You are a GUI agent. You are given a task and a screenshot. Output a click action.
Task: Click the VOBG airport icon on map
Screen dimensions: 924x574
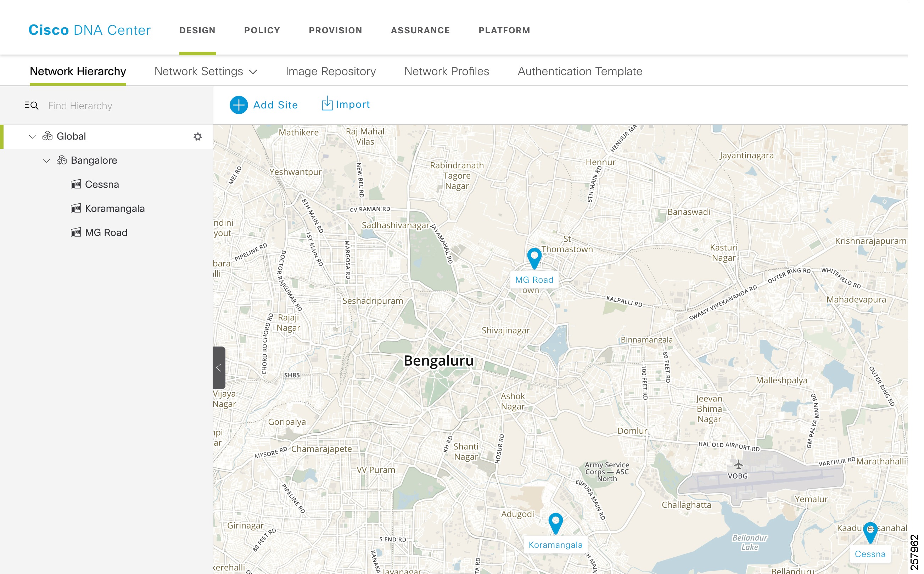click(738, 464)
